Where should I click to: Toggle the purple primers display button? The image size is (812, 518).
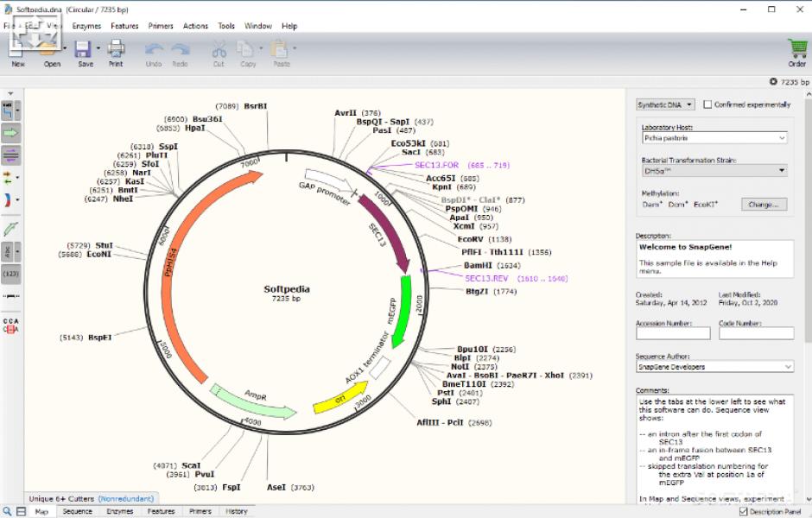point(11,155)
